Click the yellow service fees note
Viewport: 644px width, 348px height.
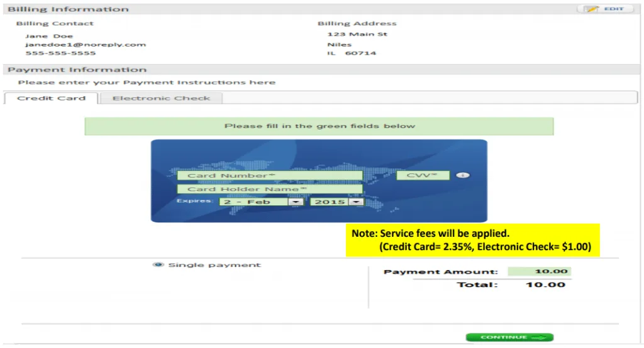tap(472, 240)
